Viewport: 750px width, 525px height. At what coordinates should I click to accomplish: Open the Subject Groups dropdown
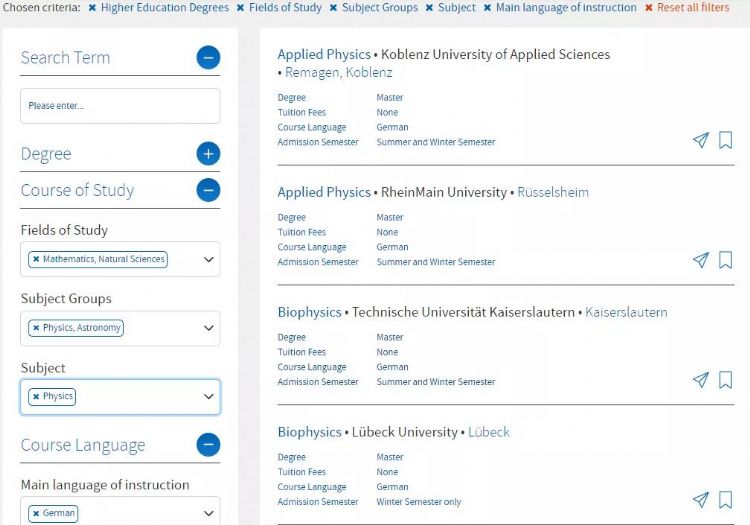208,328
